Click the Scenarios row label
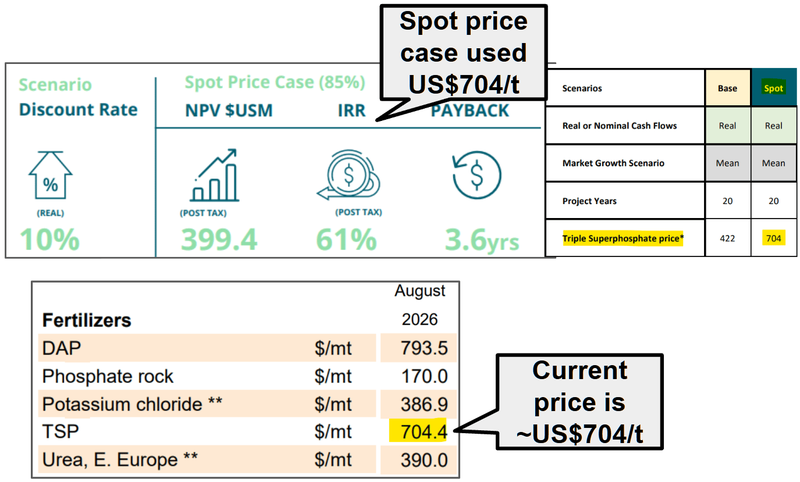Viewport: 800px width, 482px height. coord(582,88)
